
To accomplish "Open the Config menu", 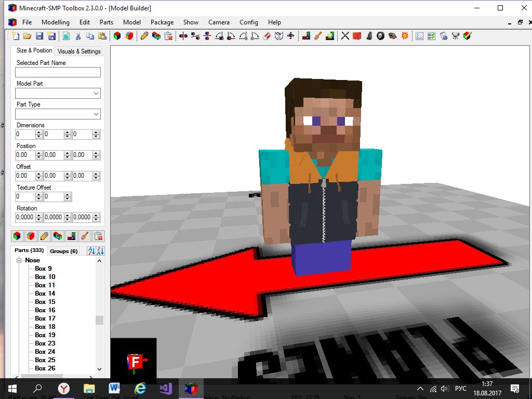I will [249, 22].
